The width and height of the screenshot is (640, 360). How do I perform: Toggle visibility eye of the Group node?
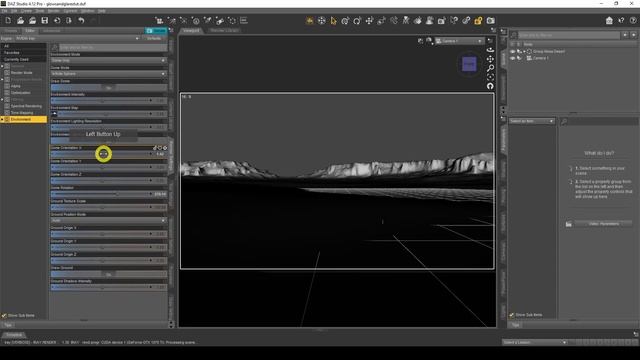tap(512, 52)
